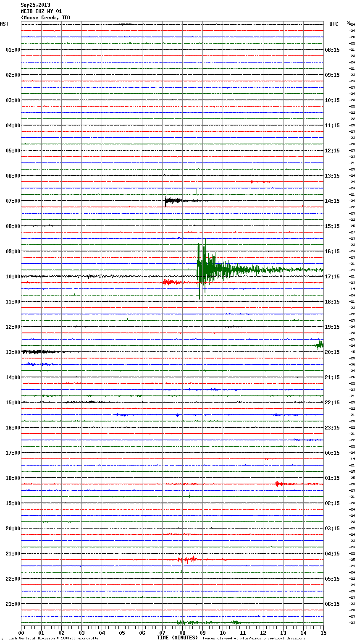Click the "16:15" UTC time label
357x644 pixels.
[x=332, y=251]
